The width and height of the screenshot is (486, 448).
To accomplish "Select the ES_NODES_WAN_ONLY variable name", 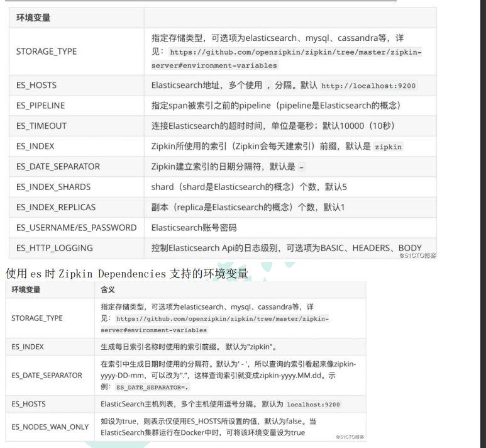I will (x=50, y=427).
